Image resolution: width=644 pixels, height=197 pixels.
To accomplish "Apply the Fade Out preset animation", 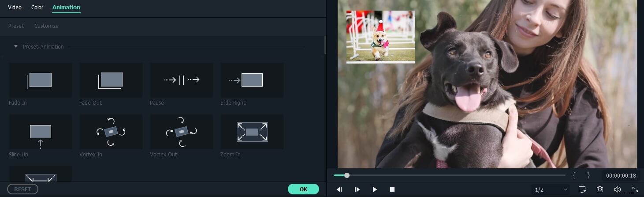I will pos(111,80).
